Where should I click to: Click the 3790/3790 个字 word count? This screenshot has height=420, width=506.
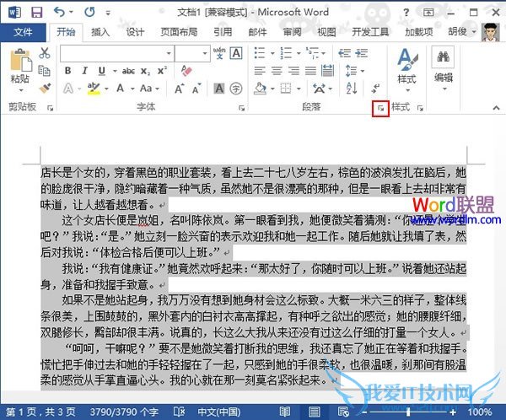(x=124, y=412)
